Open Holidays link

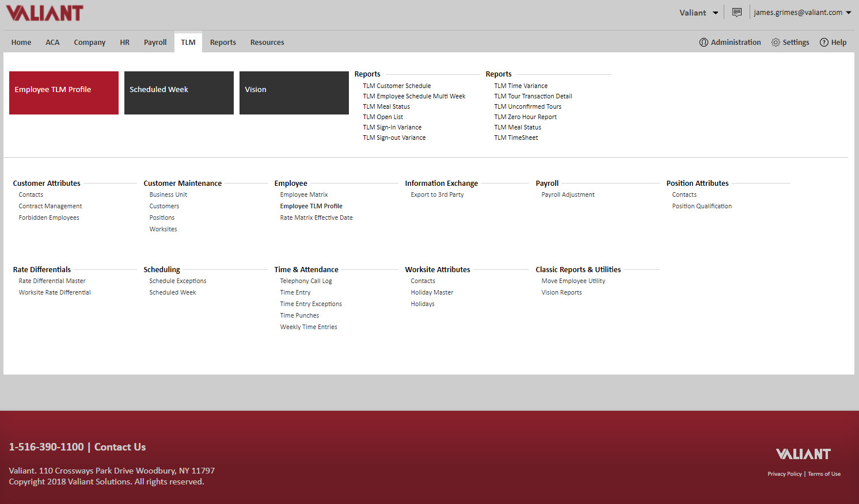(x=423, y=304)
